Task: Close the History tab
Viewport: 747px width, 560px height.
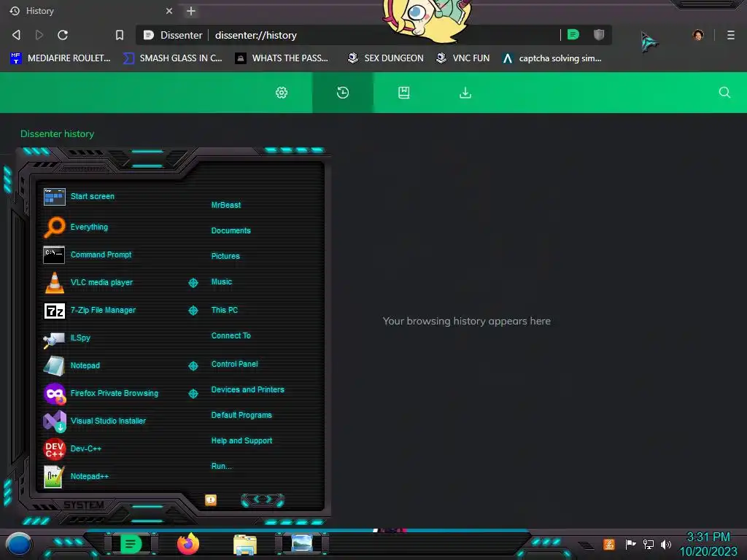Action: [x=169, y=11]
